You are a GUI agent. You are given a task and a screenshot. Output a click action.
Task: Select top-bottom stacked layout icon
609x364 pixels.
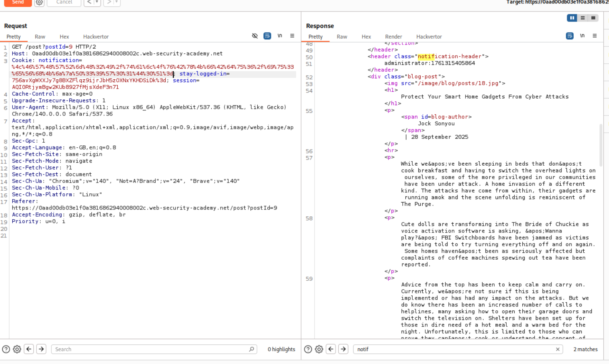coord(583,18)
